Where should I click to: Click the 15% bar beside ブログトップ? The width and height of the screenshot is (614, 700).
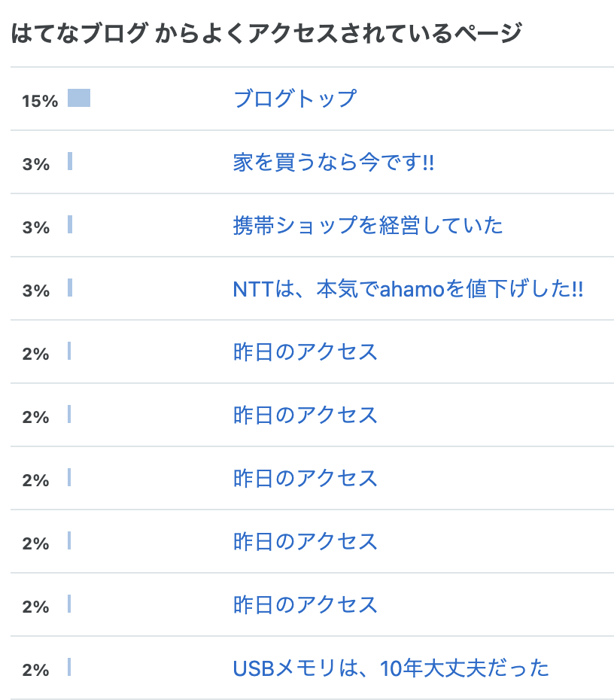[79, 98]
